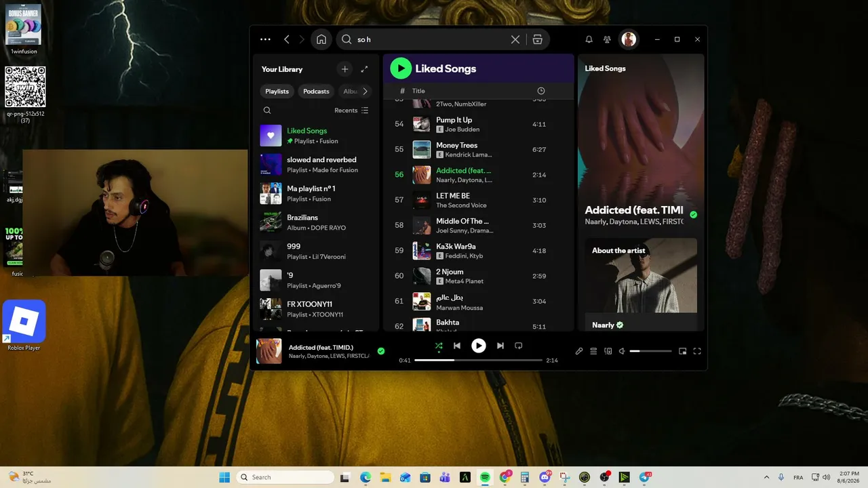Screen dimensions: 868x488
Task: Click the Your Library heading
Action: point(282,69)
